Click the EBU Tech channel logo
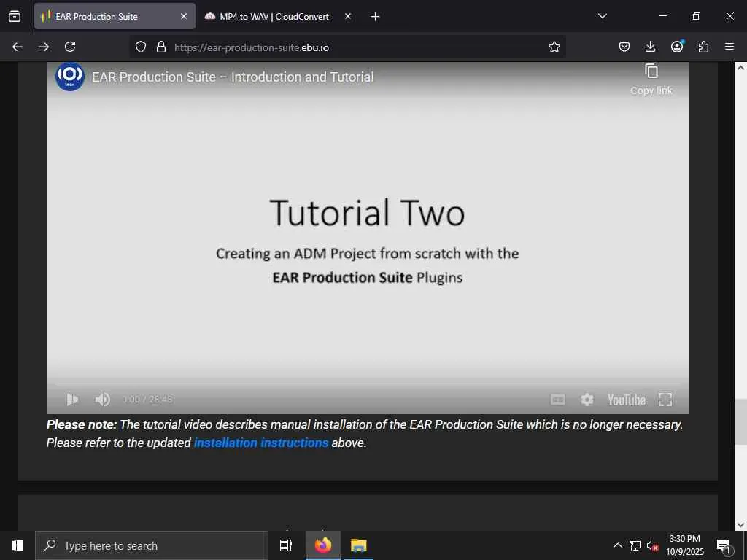The width and height of the screenshot is (747, 560). 70,76
